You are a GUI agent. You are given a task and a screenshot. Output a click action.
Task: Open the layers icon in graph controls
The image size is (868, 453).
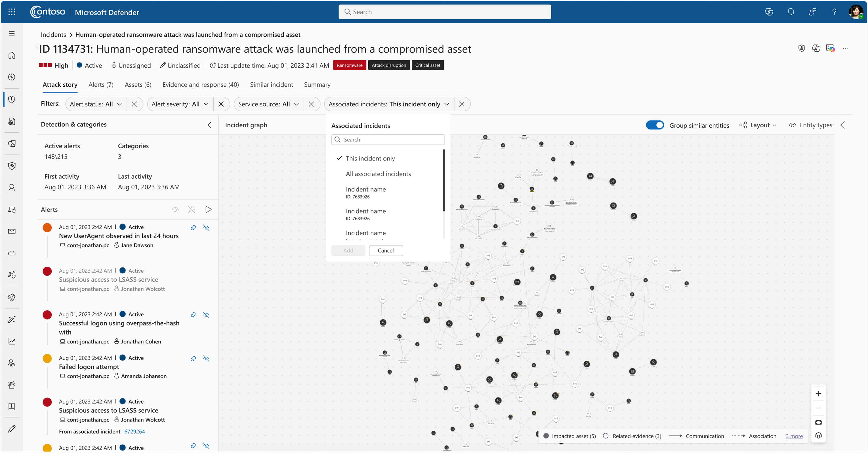[818, 435]
